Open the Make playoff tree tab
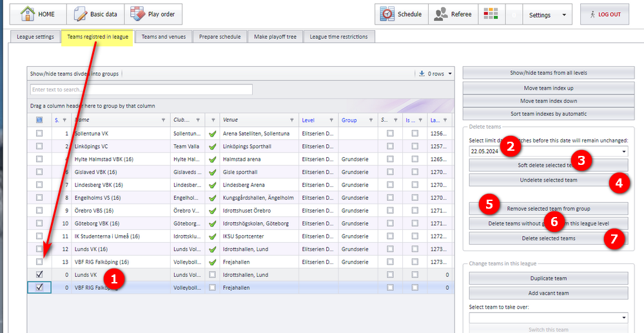644x333 pixels. coord(275,37)
